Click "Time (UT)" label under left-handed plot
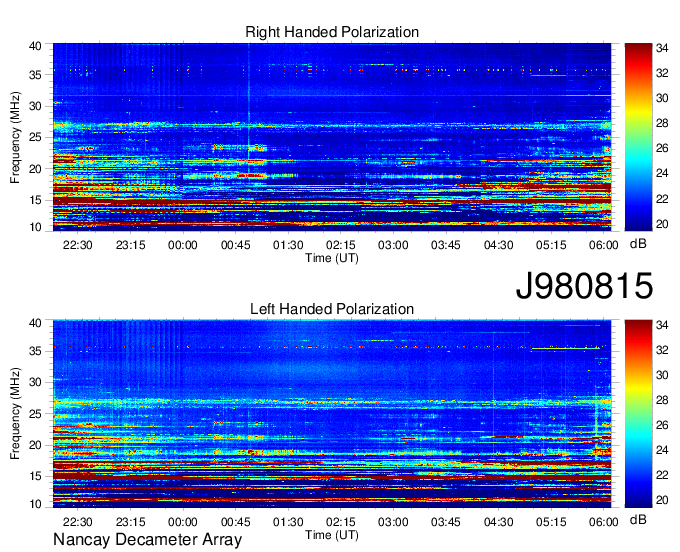The height and width of the screenshot is (552, 680). (332, 535)
